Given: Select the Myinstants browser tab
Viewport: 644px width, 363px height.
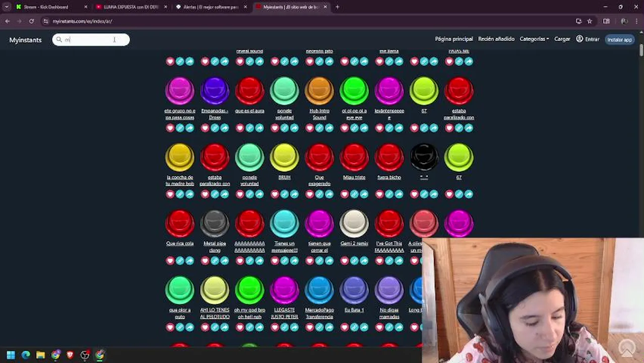Looking at the screenshot, I should pos(292,7).
